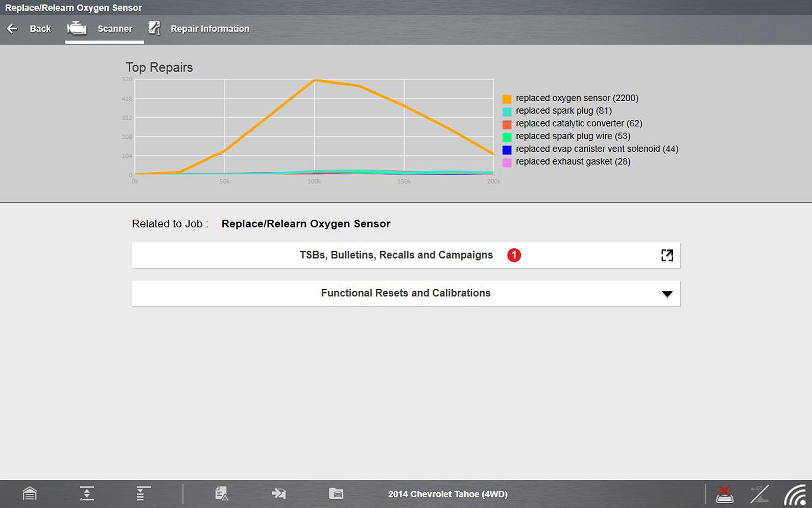Click the collapse/expand vertical arrows icon
The width and height of the screenshot is (812, 508).
[x=87, y=494]
